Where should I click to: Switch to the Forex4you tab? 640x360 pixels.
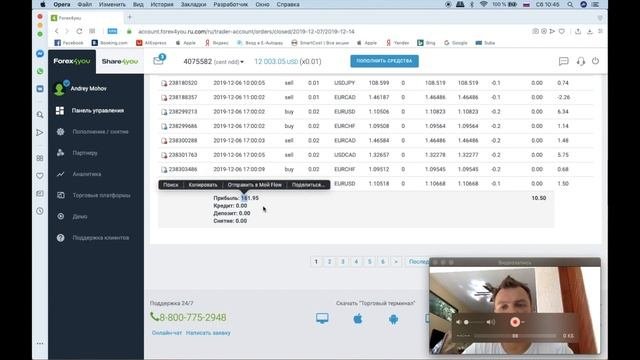coord(72,61)
